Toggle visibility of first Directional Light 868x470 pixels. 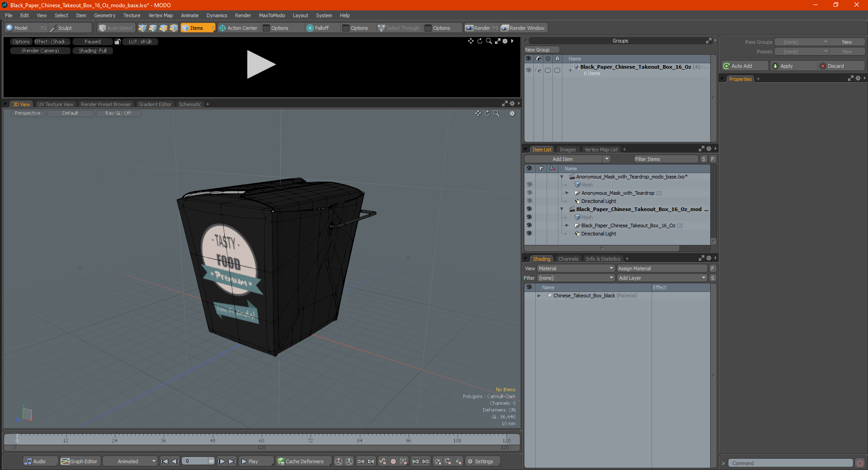point(529,201)
